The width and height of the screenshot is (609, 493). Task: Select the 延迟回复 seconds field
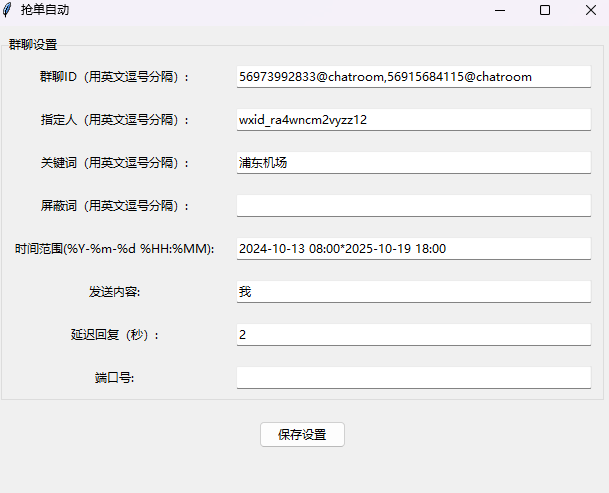pos(413,335)
